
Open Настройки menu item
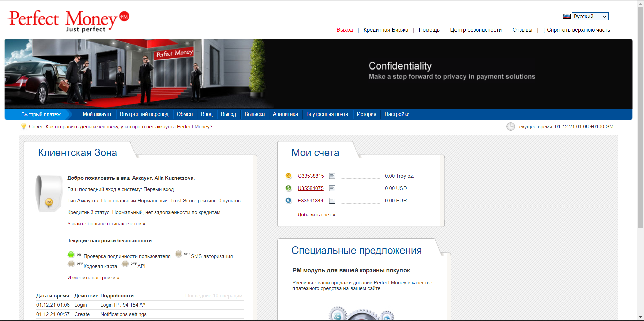click(397, 114)
